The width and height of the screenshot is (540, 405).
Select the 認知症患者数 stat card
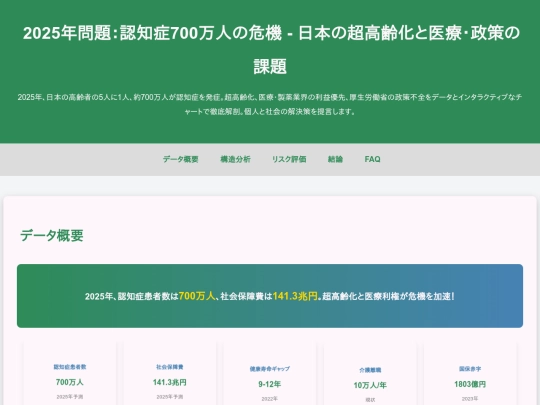point(70,374)
